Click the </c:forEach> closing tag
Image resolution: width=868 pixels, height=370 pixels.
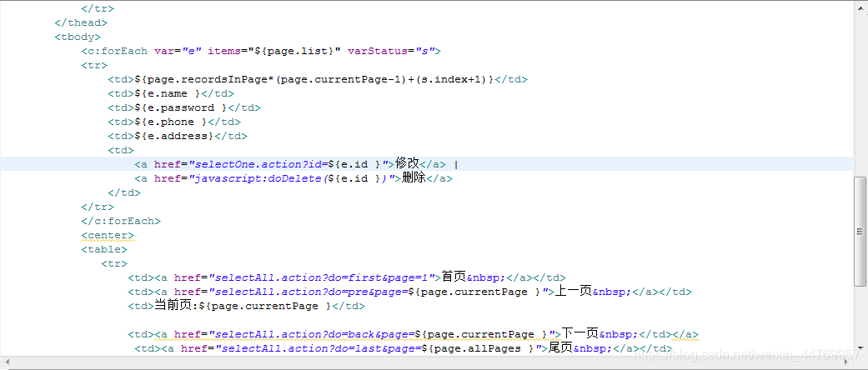121,221
